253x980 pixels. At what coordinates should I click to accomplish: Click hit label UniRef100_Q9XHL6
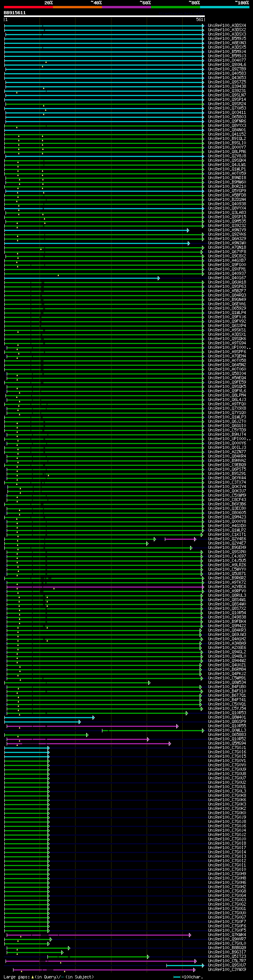[x=227, y=64]
